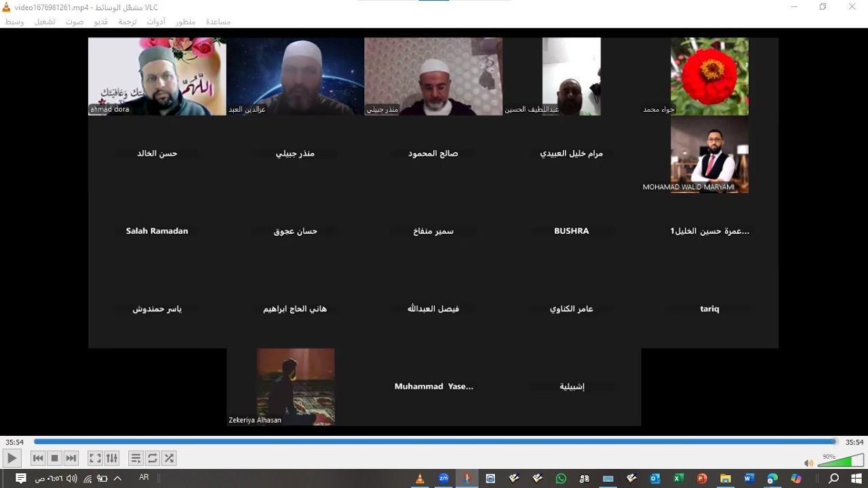868x488 pixels.
Task: Open taskbar search magnifier
Action: (833, 479)
